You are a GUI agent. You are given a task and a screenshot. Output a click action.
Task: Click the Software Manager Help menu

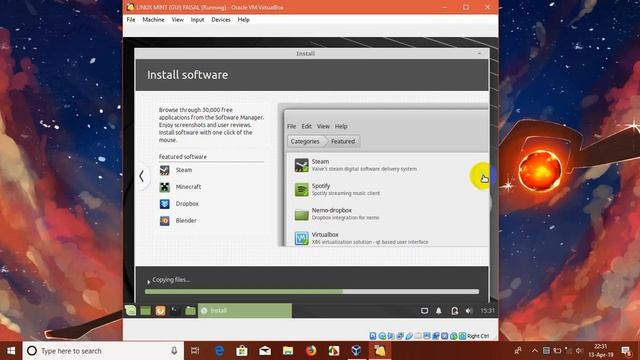tap(341, 126)
